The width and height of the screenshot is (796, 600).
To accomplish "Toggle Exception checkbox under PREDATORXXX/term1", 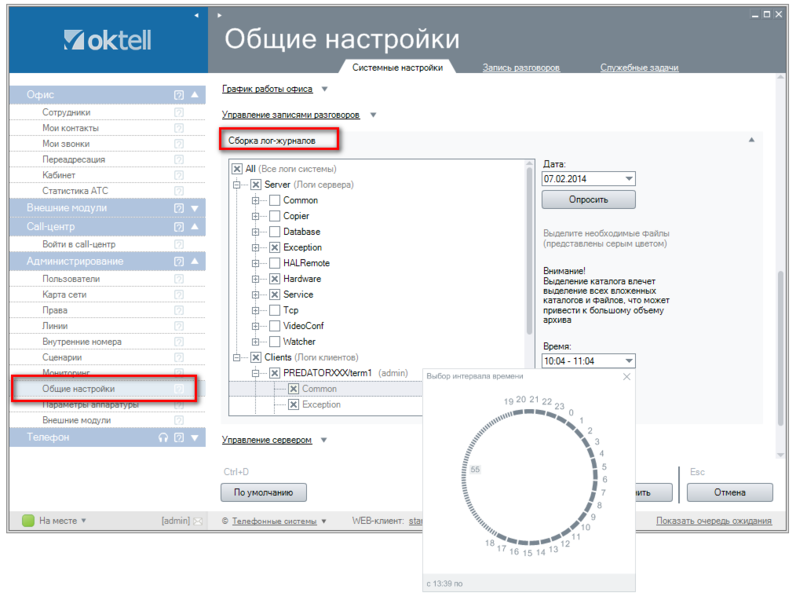I will pos(293,405).
